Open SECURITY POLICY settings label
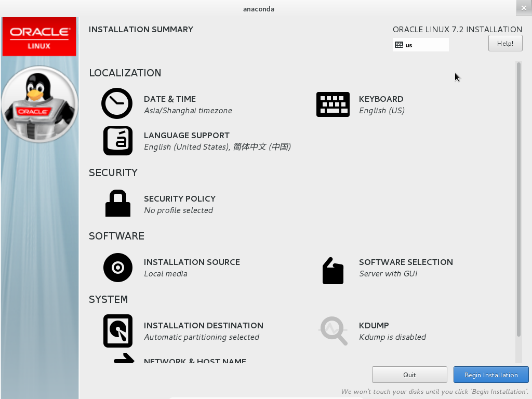The width and height of the screenshot is (532, 399). click(x=180, y=199)
